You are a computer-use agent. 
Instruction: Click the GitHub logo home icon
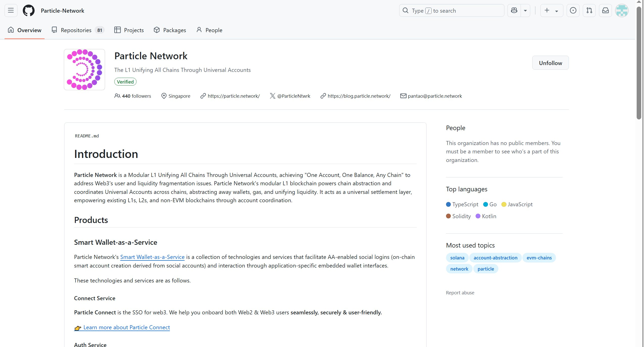(29, 11)
